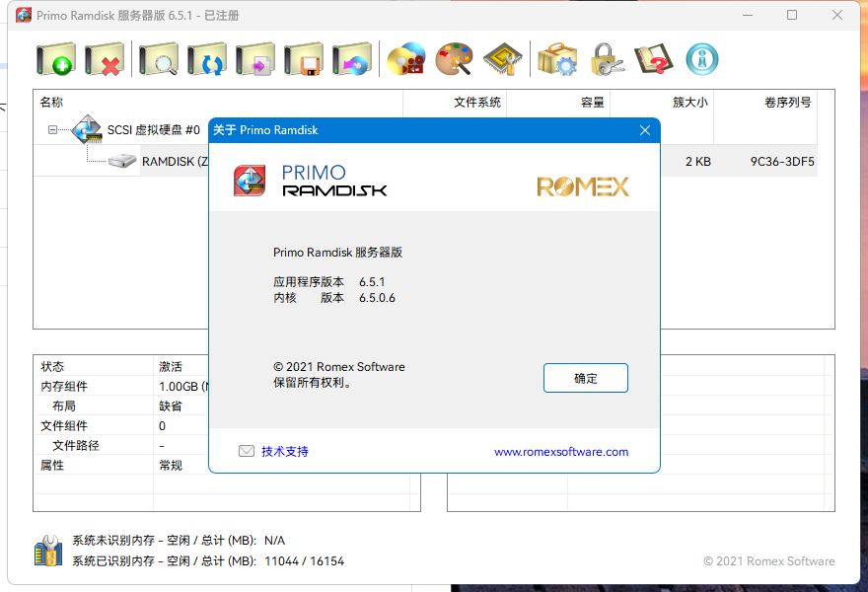Open the help book with question mark icon
The image size is (868, 592).
pos(654,58)
